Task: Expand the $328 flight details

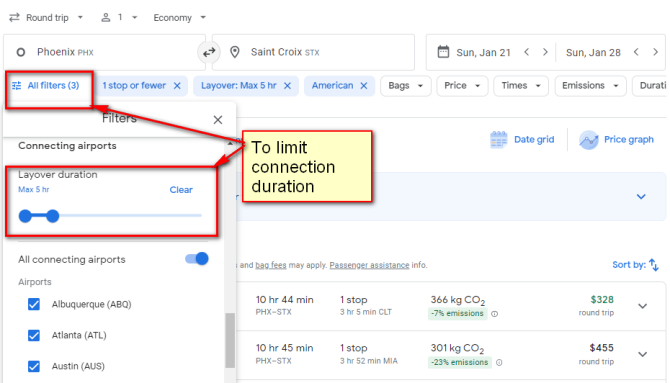Action: pyautogui.click(x=643, y=306)
